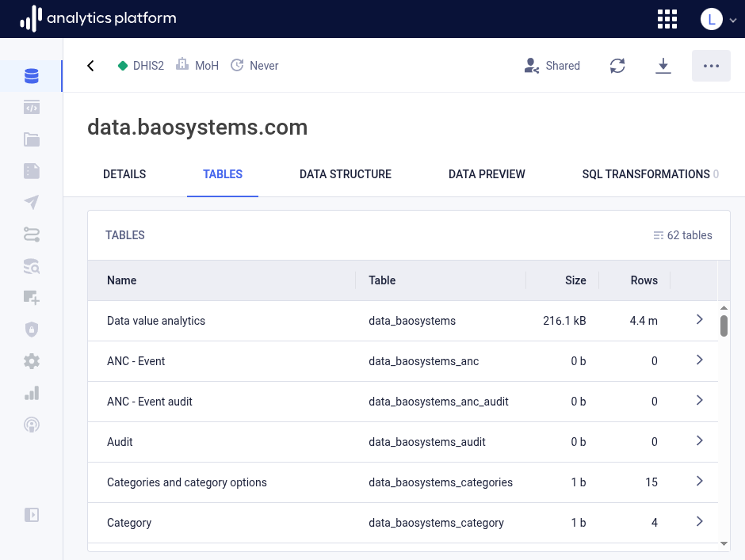
Task: Switch to the DETAILS tab
Action: [124, 174]
